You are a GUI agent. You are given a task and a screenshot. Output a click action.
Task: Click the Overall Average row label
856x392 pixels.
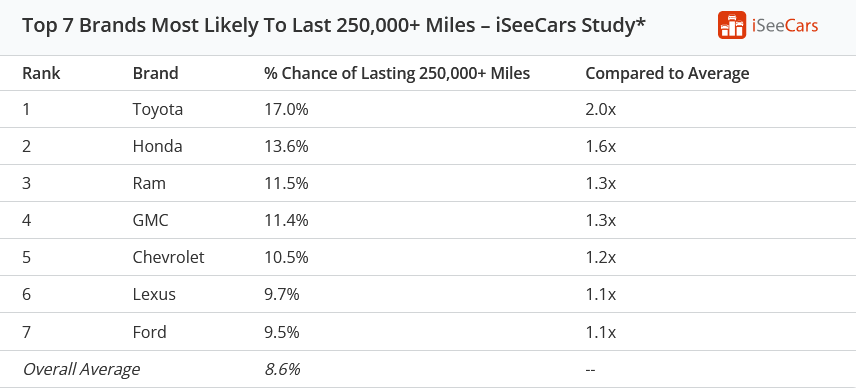[81, 370]
